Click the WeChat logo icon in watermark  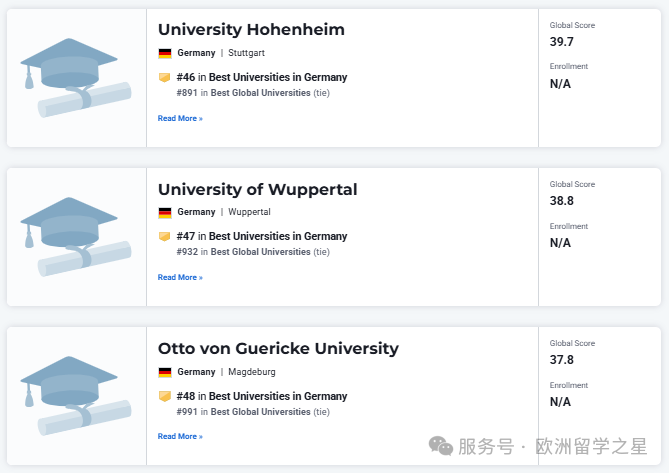coord(440,446)
